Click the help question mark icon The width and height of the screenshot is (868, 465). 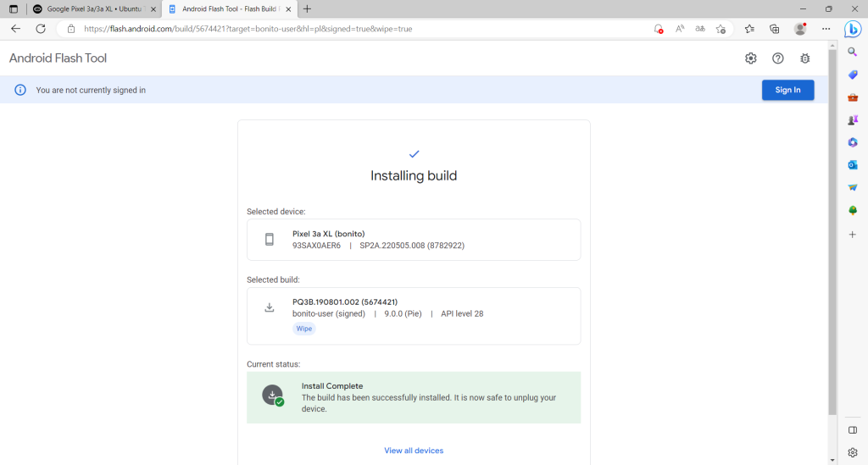[777, 58]
